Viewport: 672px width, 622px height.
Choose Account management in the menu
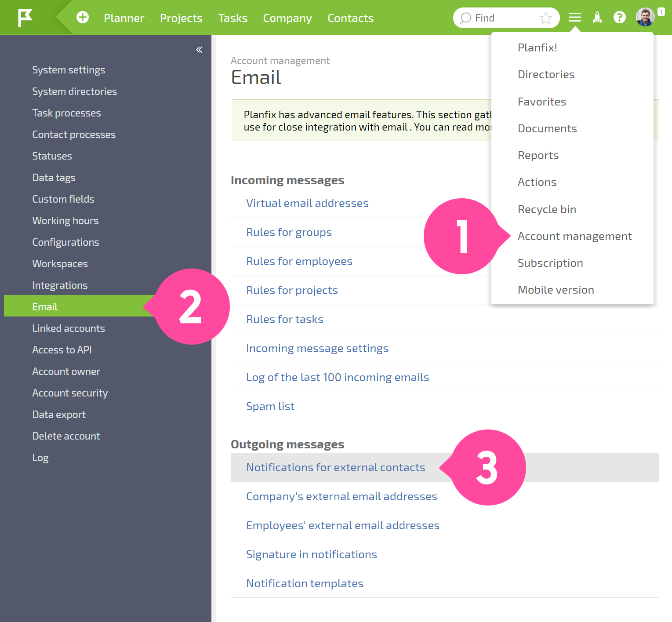coord(575,236)
